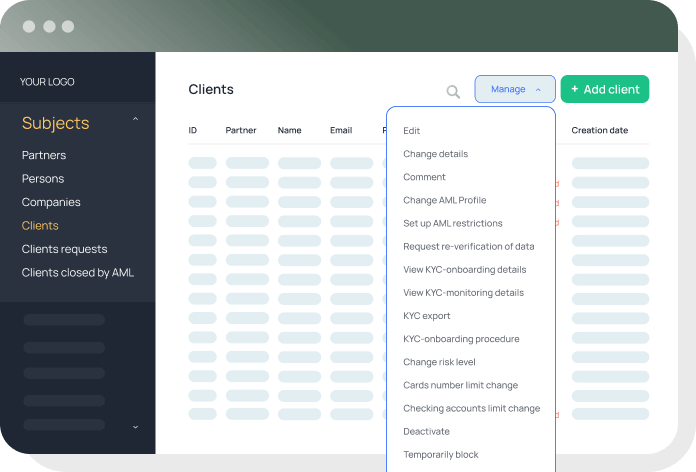Image resolution: width=696 pixels, height=472 pixels.
Task: Click the Partner column header
Action: (241, 131)
